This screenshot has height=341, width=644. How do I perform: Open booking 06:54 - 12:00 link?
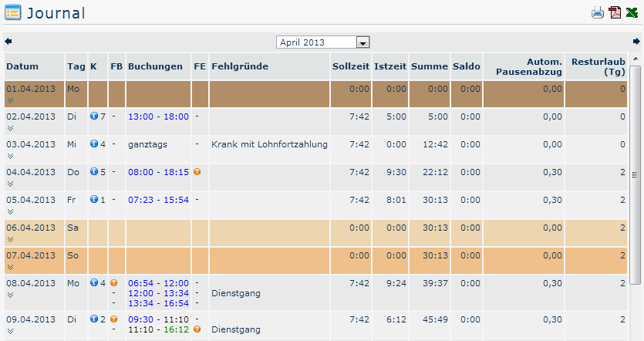pos(158,283)
